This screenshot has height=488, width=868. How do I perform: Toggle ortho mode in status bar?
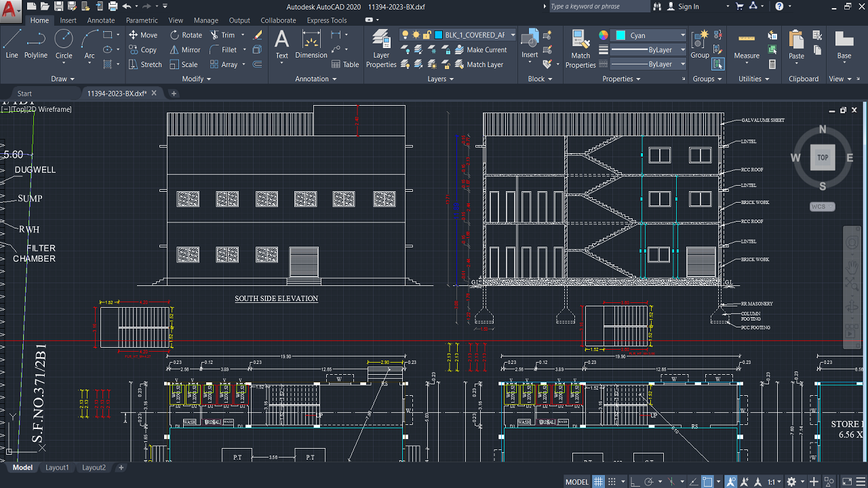click(x=634, y=482)
